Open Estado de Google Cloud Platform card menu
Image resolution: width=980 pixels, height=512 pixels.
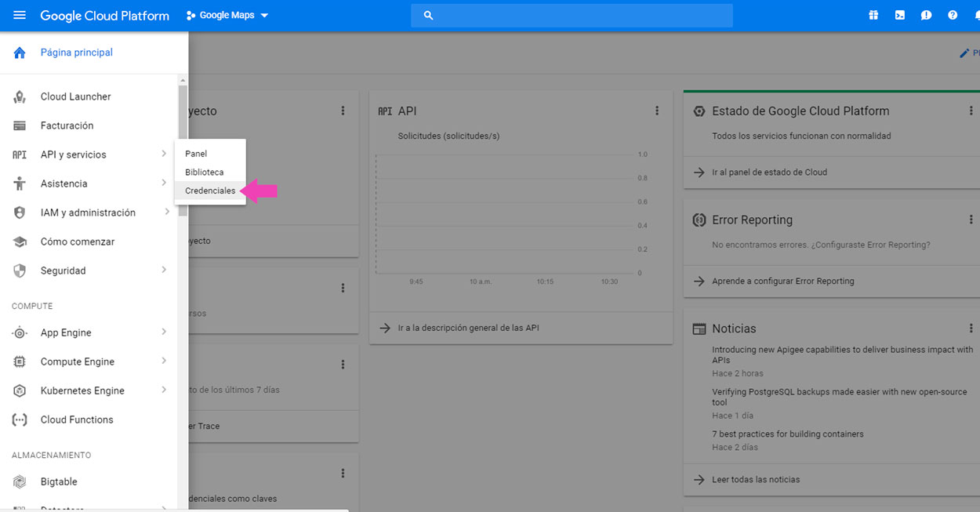tap(971, 111)
